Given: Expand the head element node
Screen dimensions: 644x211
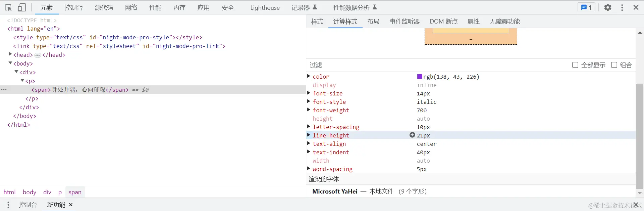Looking at the screenshot, I should (10, 54).
